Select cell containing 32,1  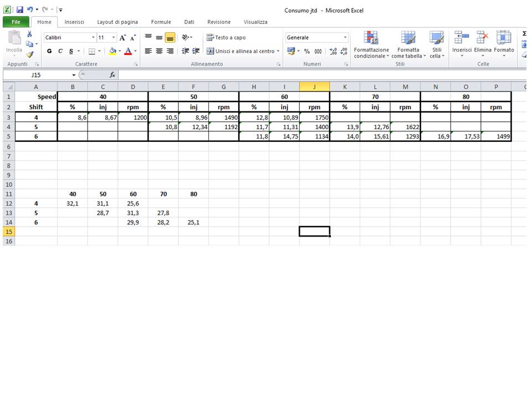point(72,203)
